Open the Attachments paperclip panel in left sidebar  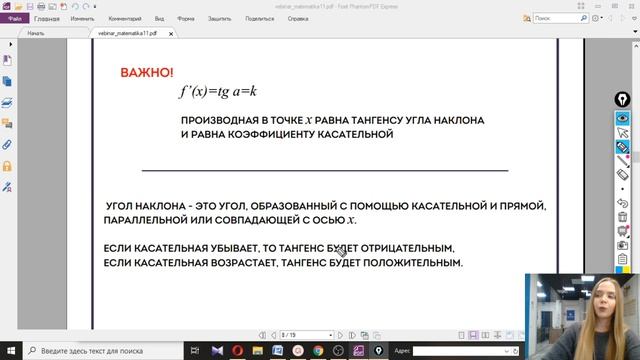(x=7, y=145)
